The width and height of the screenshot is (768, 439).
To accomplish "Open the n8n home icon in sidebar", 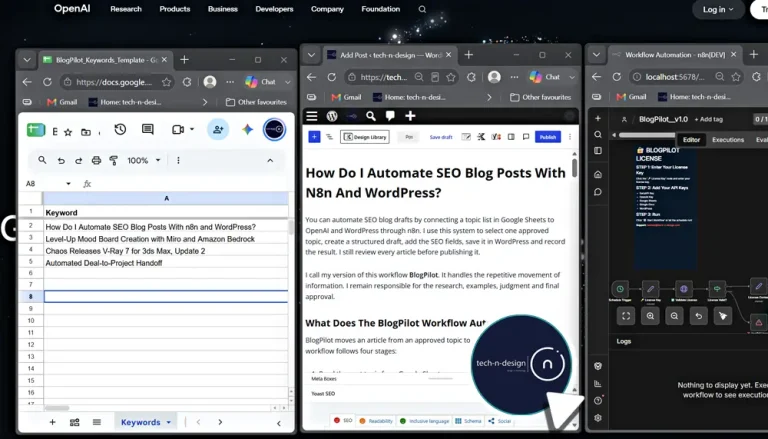I will point(598,174).
